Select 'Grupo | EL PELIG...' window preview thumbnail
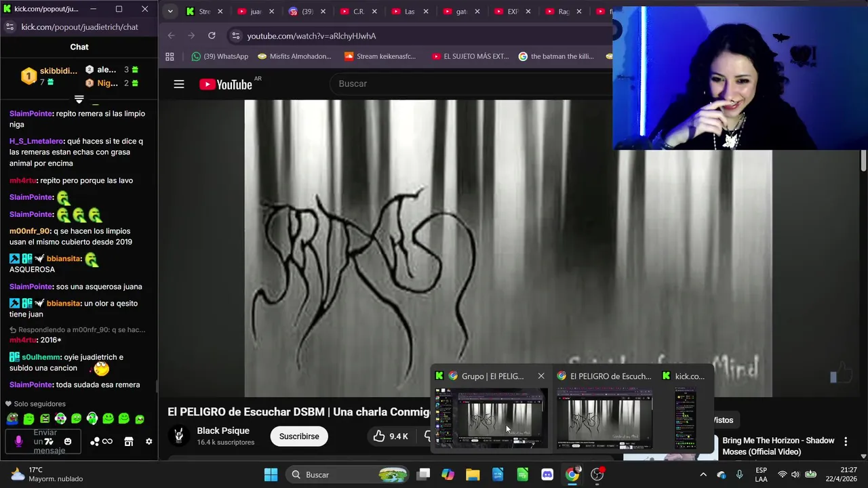The height and width of the screenshot is (488, 868). [x=491, y=418]
